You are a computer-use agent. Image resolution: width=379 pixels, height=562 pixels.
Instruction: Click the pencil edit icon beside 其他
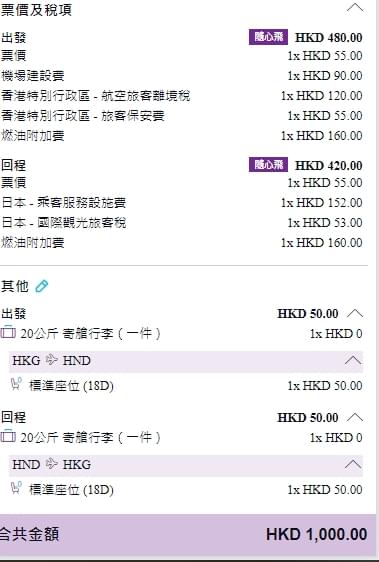click(x=42, y=286)
